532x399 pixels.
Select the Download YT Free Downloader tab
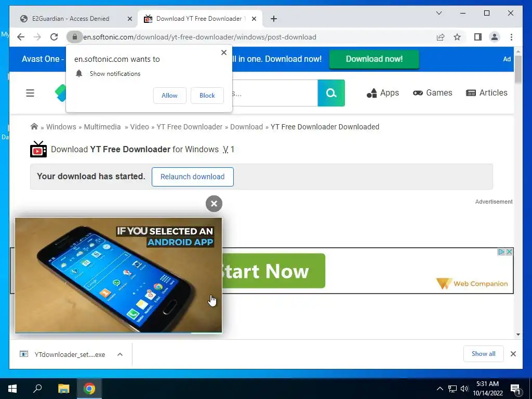199,19
